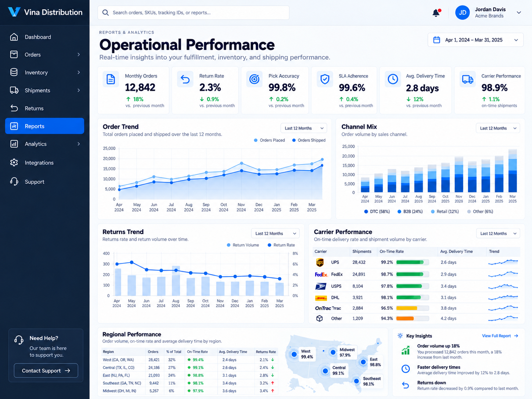Toggle the Return Rate legend series

[x=281, y=245]
